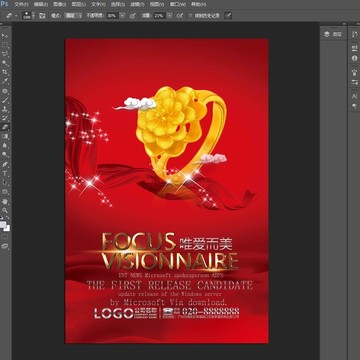The width and height of the screenshot is (360, 360).
Task: Open the Info panel icon
Action: [x=354, y=58]
